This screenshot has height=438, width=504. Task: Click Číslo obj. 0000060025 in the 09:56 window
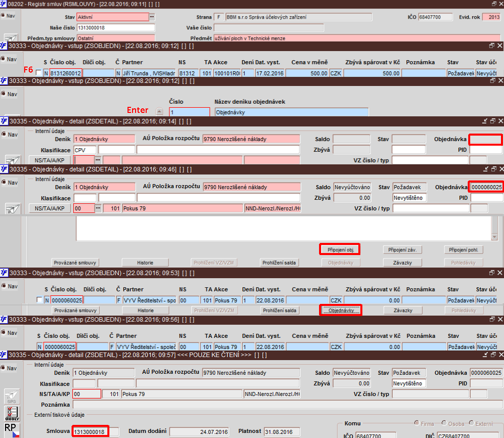(60, 347)
